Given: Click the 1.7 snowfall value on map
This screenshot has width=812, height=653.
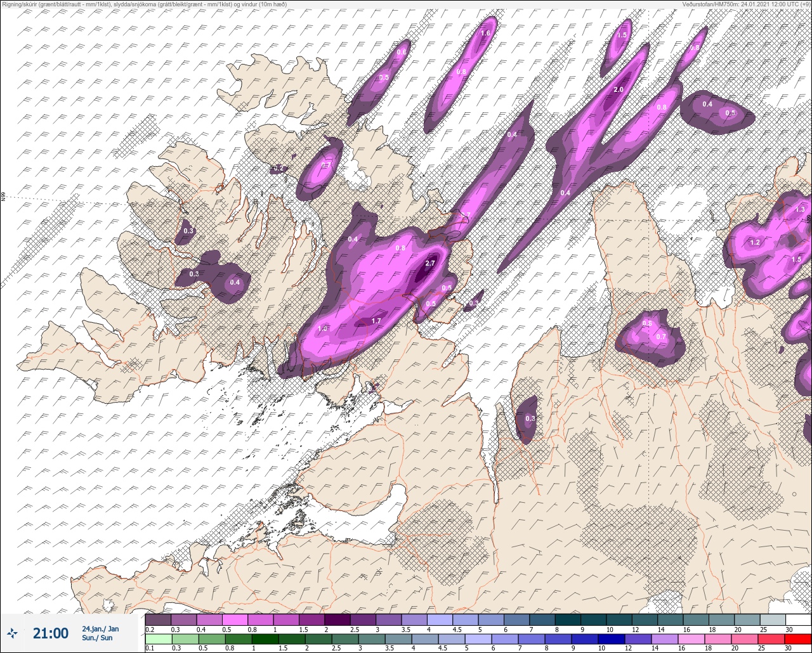Looking at the screenshot, I should pyautogui.click(x=376, y=321).
